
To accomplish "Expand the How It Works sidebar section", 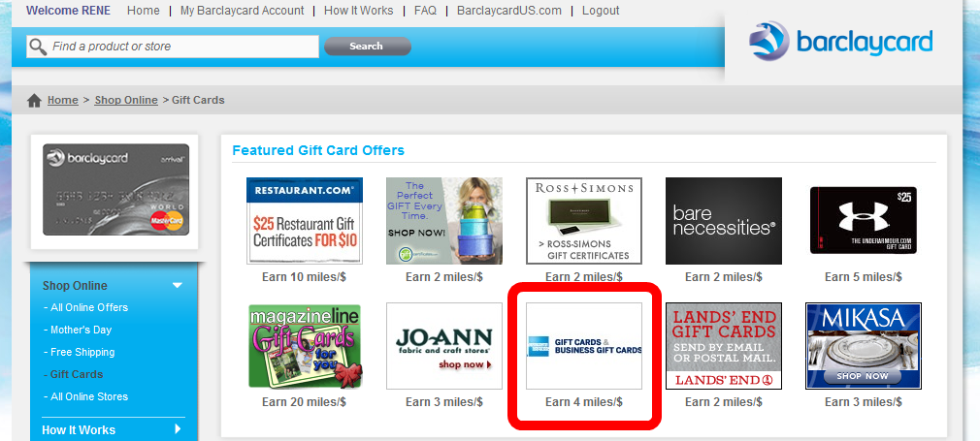I will [x=178, y=429].
